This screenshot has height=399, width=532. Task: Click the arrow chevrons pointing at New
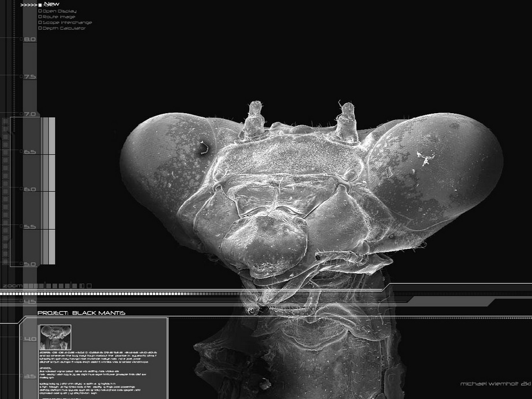tap(28, 5)
